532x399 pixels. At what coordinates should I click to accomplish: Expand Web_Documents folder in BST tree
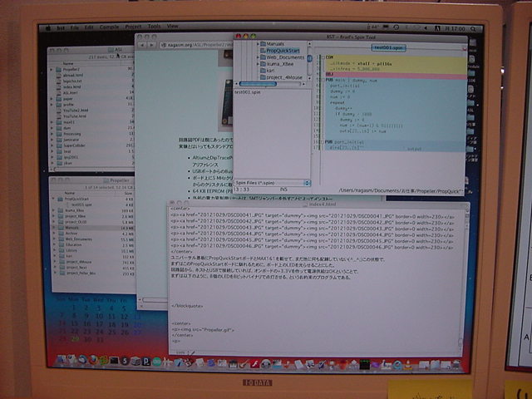(258, 57)
